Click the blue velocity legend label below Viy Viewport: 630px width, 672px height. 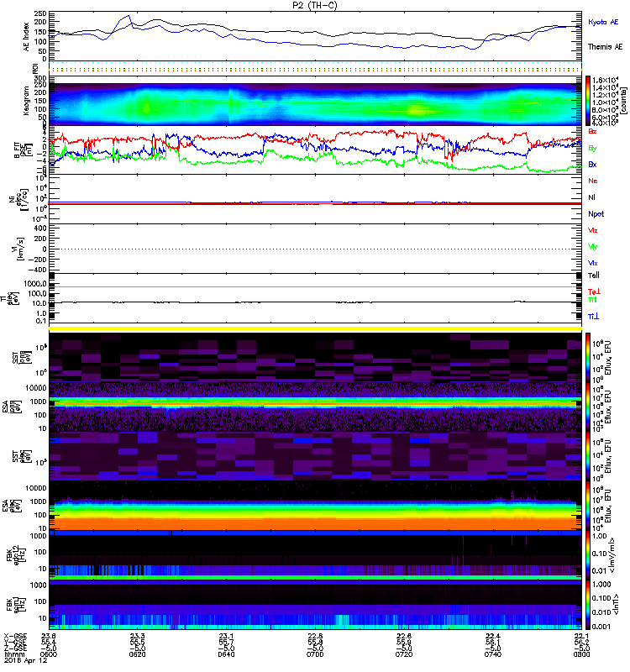(x=592, y=263)
